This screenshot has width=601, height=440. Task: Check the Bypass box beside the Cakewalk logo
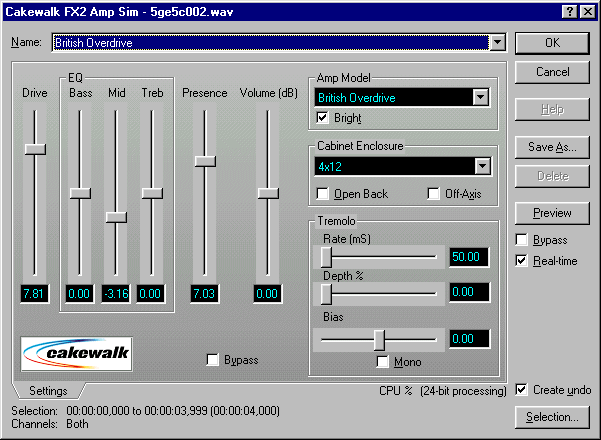point(212,360)
